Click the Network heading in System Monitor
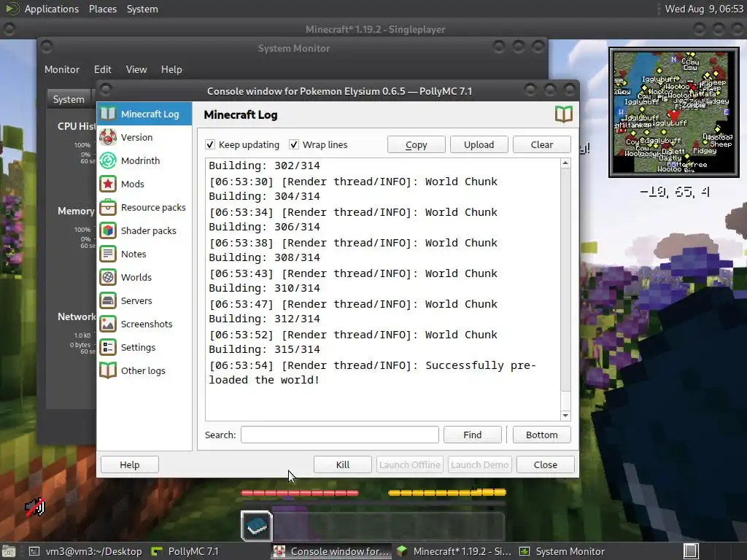 (77, 316)
